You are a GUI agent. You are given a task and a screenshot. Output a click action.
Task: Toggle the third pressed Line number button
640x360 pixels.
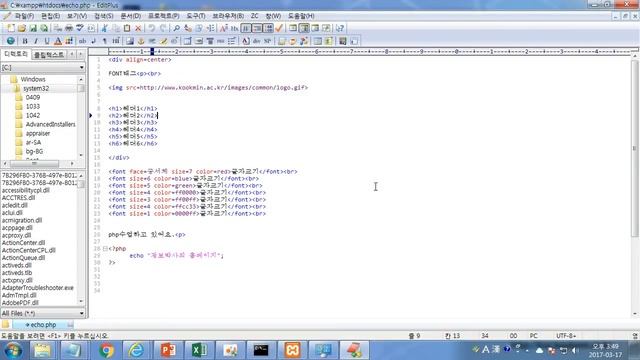pyautogui.click(x=268, y=28)
